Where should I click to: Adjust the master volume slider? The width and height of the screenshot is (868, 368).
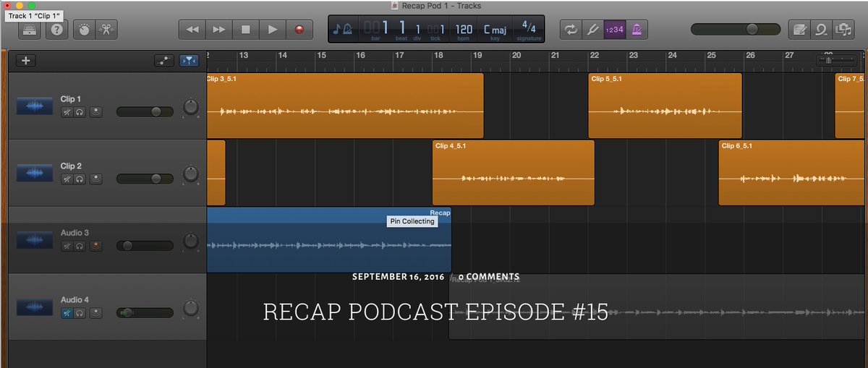click(x=736, y=30)
